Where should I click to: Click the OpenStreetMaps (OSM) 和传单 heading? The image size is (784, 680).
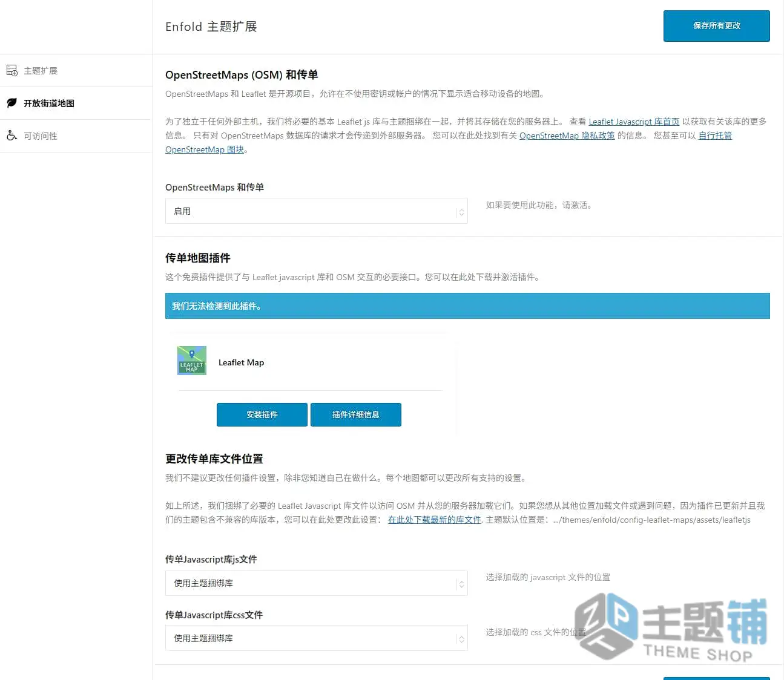click(x=242, y=75)
